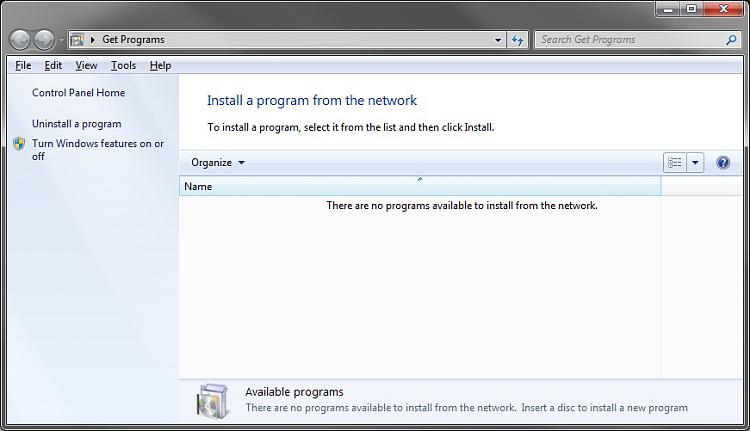This screenshot has width=750, height=431.
Task: Click the Available programs label in details pane
Action: pos(294,392)
